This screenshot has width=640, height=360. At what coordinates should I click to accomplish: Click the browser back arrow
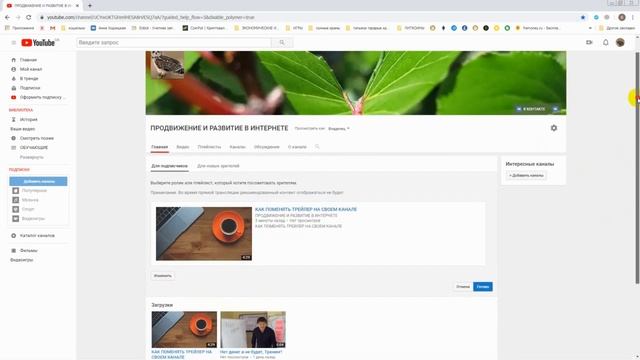pos(7,17)
